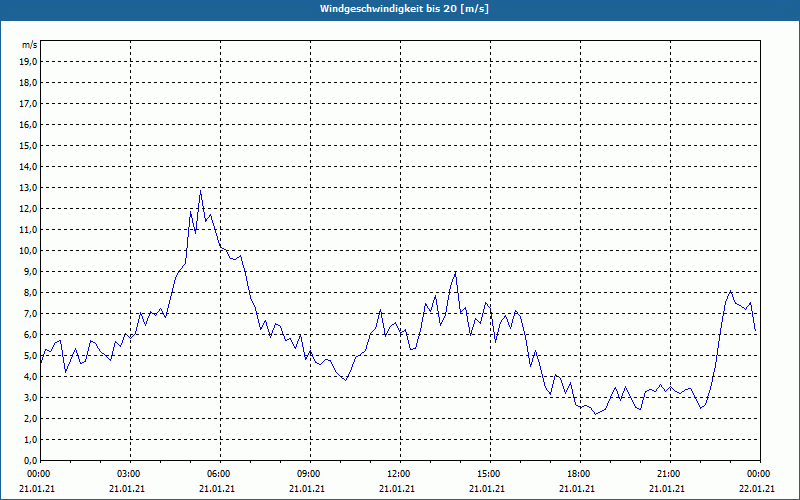Click the '22.01.21' date label
This screenshot has width=800, height=500.
click(757, 488)
